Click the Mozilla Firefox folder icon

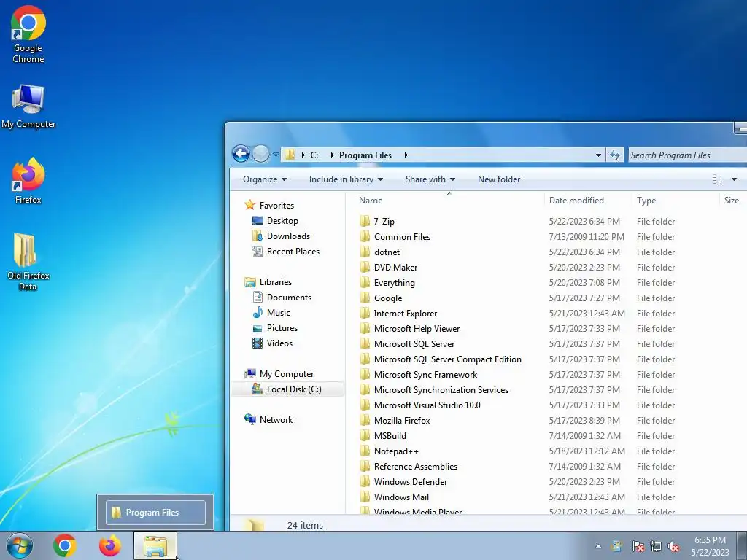[x=365, y=420]
